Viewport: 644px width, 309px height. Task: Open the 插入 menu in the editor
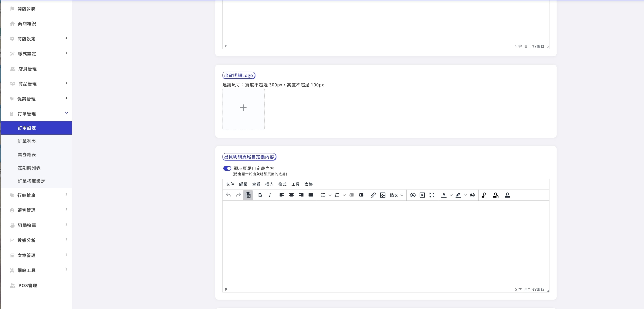click(x=269, y=184)
